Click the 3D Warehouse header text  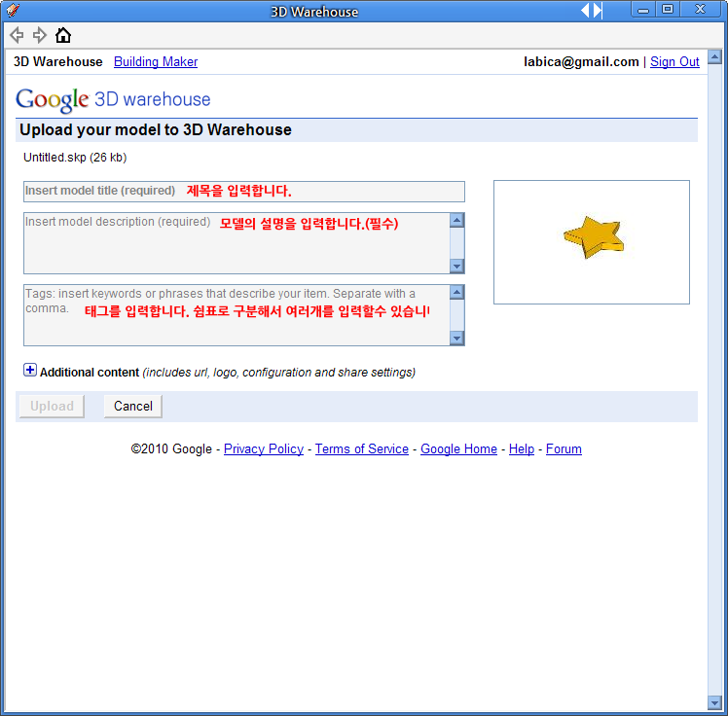coord(58,61)
